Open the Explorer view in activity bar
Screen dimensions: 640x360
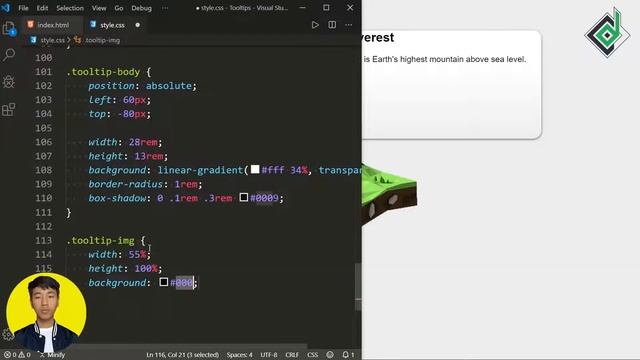(9, 29)
